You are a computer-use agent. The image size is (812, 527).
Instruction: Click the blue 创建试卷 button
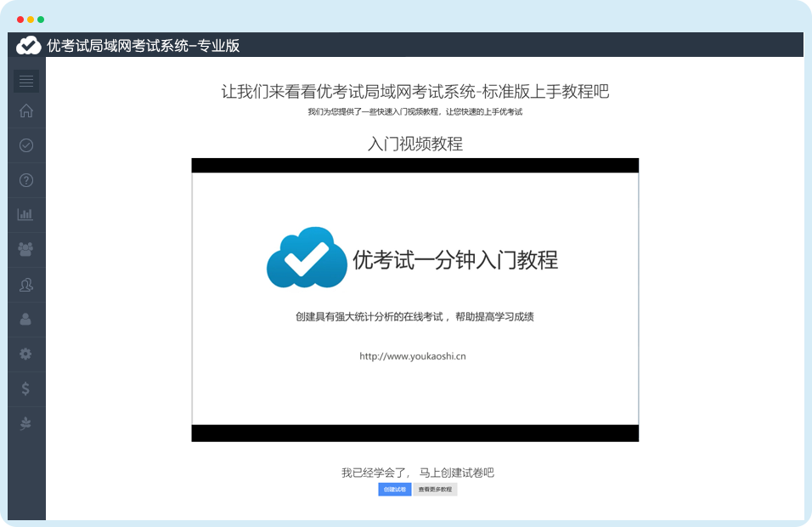tap(394, 490)
